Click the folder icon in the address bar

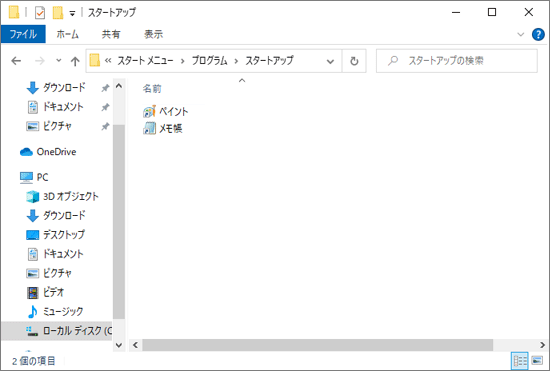[x=95, y=60]
